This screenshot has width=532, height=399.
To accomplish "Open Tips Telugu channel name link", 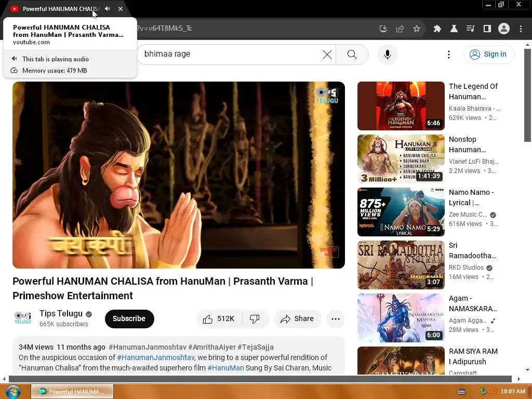I will click(61, 313).
